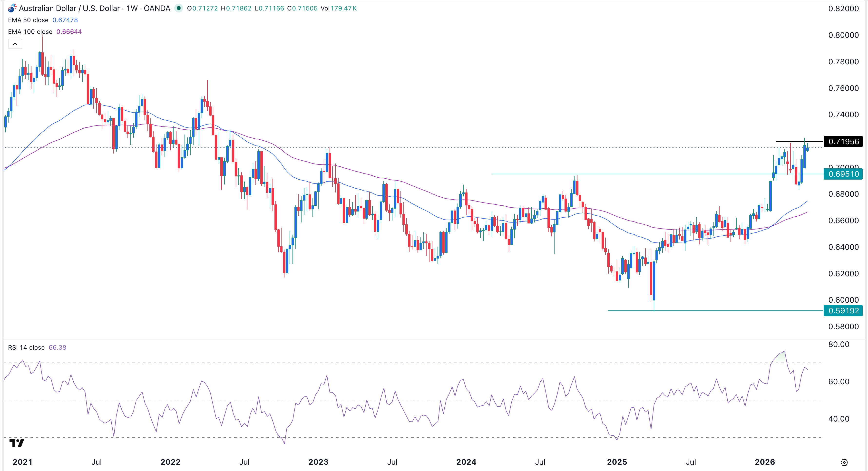
Task: Collapse the indicator legend with the chevron
Action: (15, 43)
